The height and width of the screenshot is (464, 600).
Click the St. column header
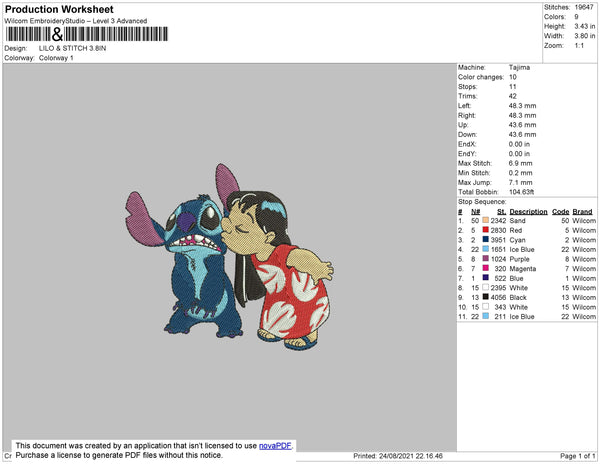coord(503,212)
